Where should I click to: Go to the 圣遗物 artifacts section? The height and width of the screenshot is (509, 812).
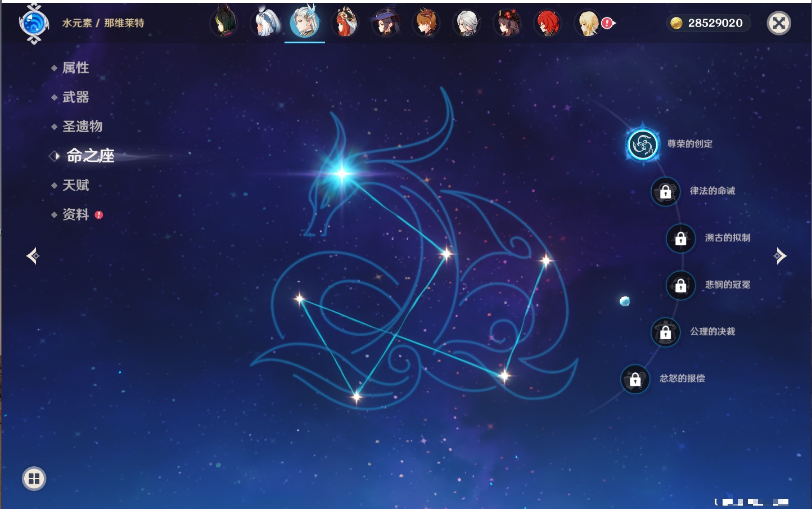pos(82,127)
